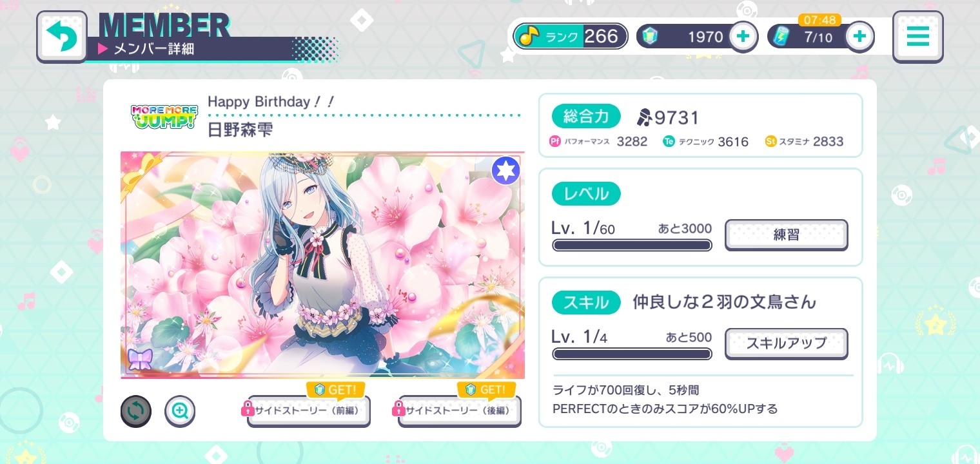Tap the live bonus energy drink icon
The width and height of the screenshot is (980, 464).
point(782,37)
